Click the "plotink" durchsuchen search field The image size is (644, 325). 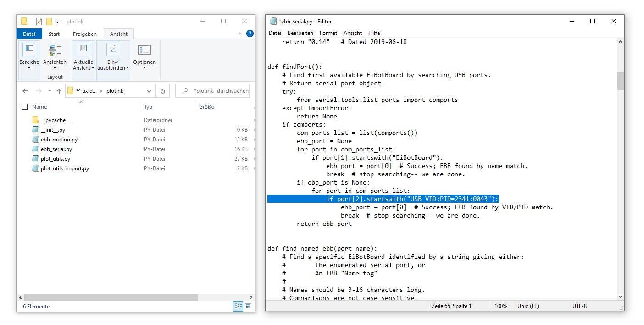(216, 91)
